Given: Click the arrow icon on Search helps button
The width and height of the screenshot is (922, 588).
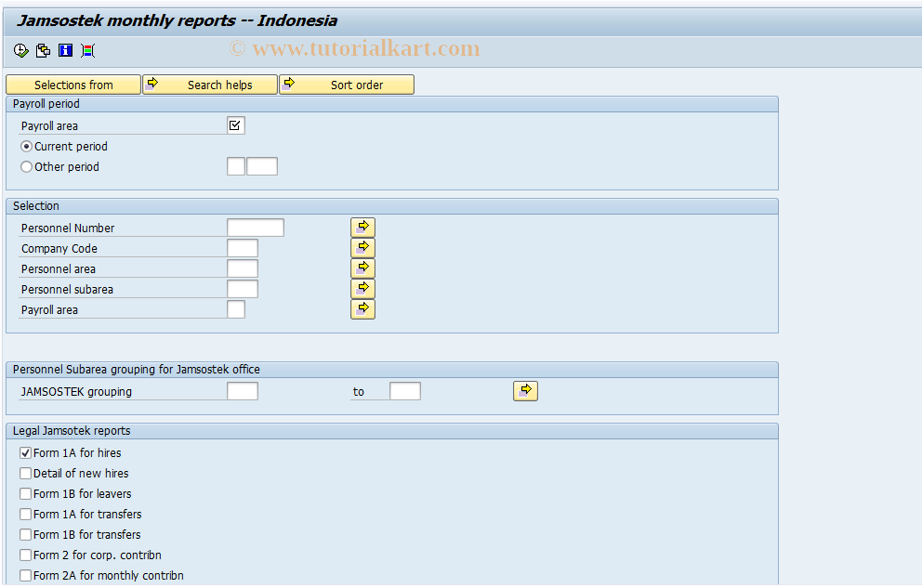Looking at the screenshot, I should point(152,83).
